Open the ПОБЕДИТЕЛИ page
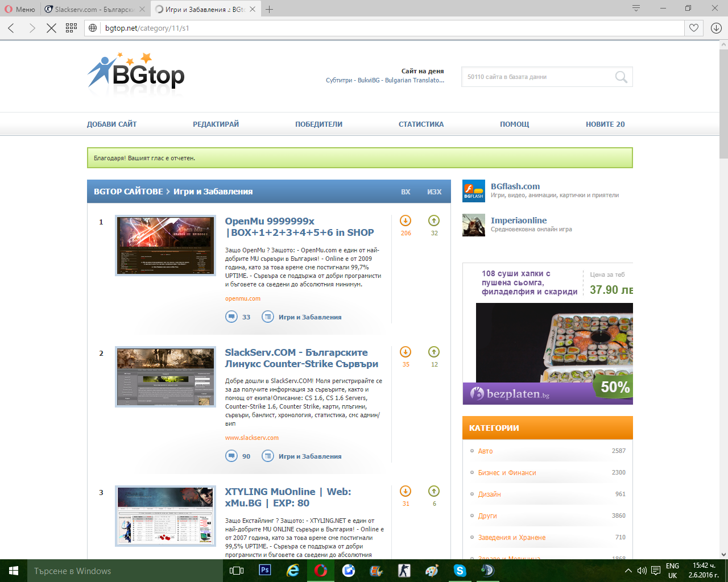728x582 pixels. (x=318, y=124)
